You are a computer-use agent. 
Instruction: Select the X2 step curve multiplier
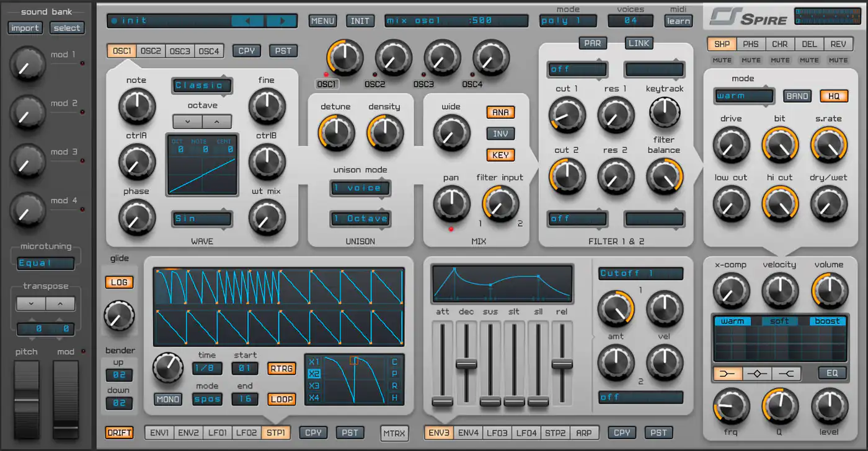pyautogui.click(x=314, y=374)
